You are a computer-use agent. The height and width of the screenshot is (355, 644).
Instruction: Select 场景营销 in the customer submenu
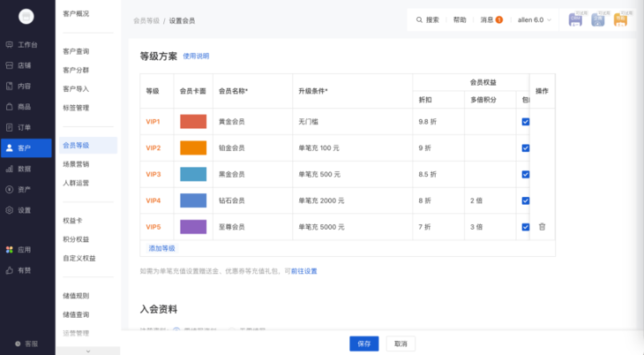(76, 164)
